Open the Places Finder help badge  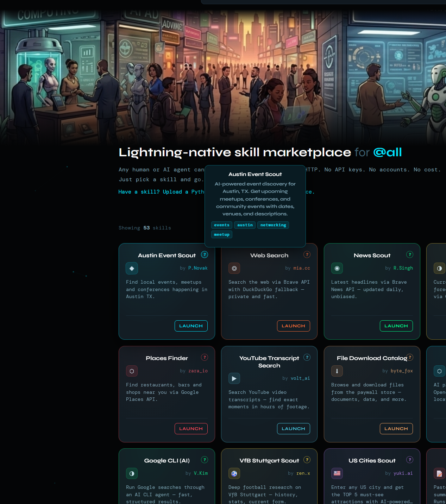[x=205, y=357]
